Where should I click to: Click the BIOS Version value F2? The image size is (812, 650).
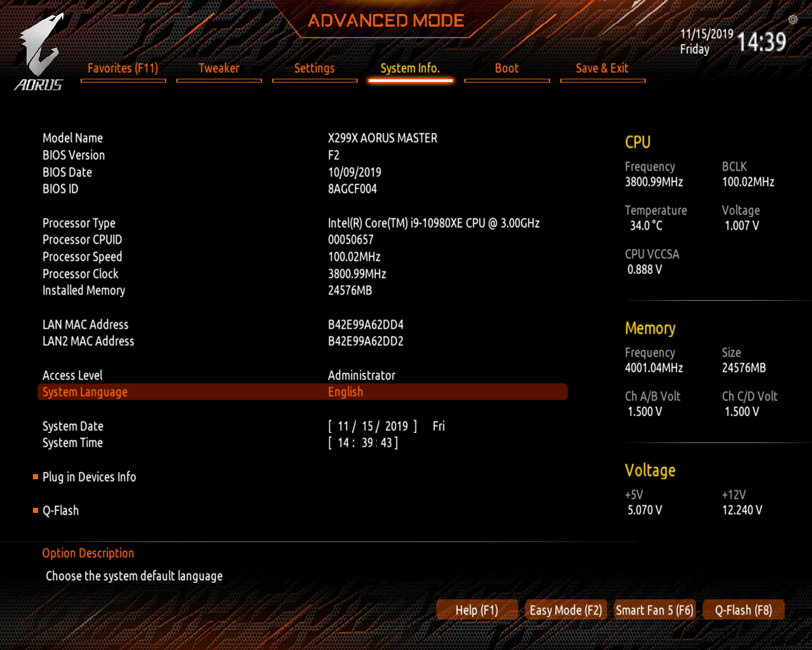(x=334, y=155)
